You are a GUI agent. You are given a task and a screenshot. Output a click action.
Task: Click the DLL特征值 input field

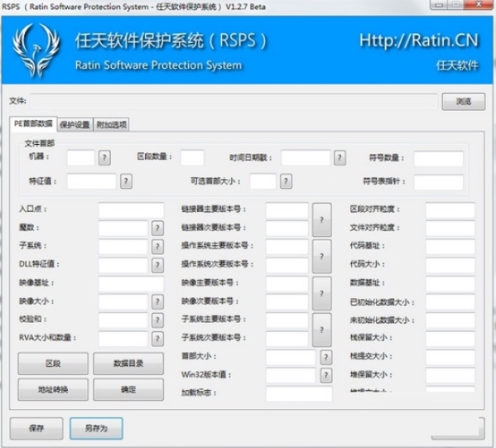coord(123,266)
